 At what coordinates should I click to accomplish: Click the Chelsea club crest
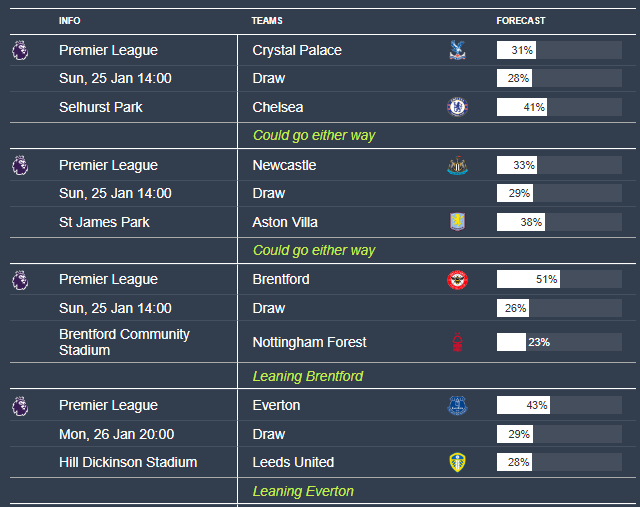[x=457, y=107]
